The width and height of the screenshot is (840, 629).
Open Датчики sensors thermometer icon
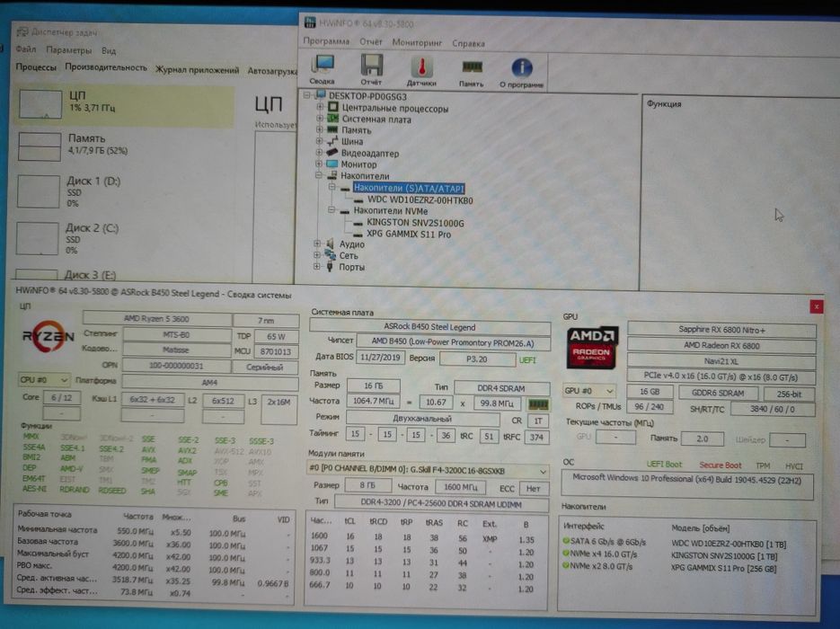click(x=421, y=70)
